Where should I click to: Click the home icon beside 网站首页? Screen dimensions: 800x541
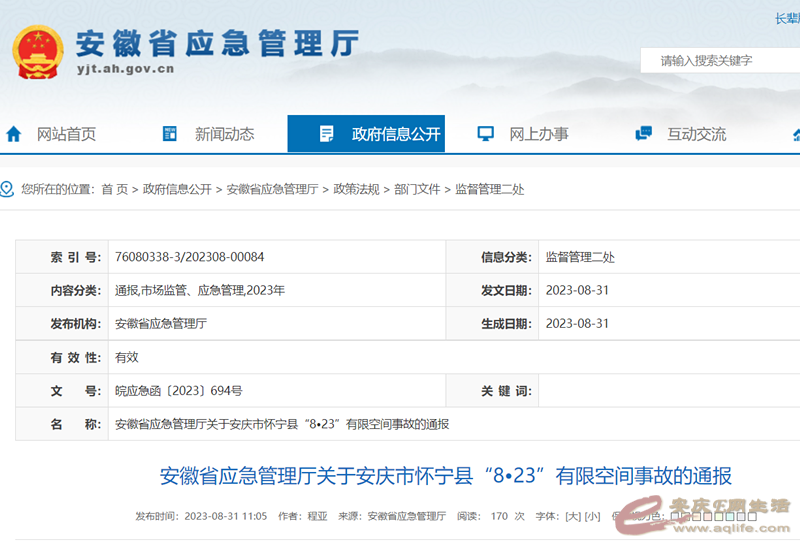coord(13,134)
